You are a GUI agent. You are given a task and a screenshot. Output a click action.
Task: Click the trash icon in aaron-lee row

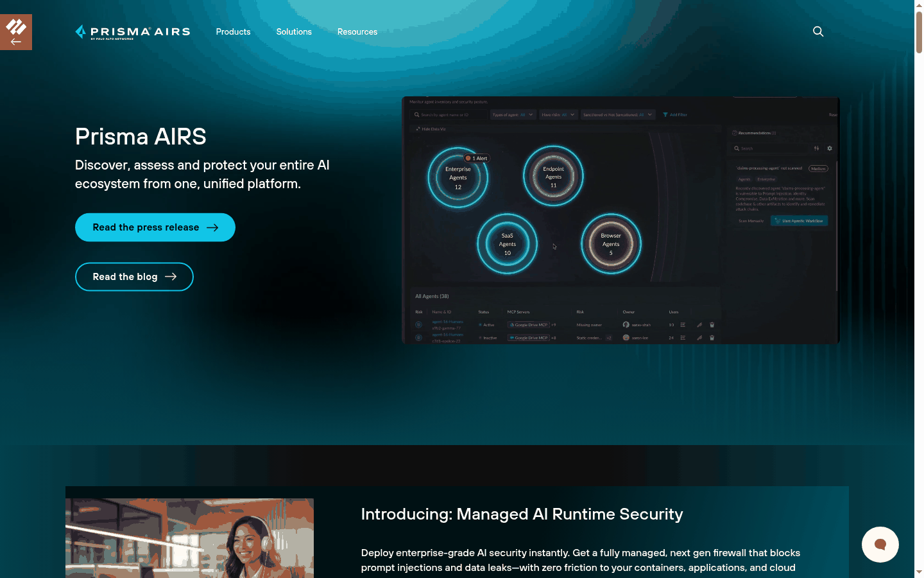pos(712,338)
